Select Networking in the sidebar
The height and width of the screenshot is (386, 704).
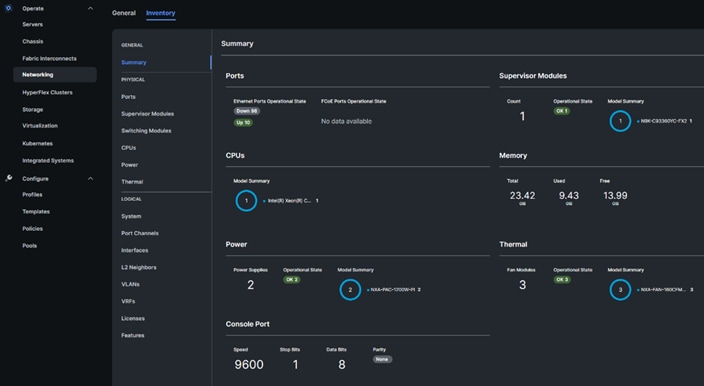55,75
